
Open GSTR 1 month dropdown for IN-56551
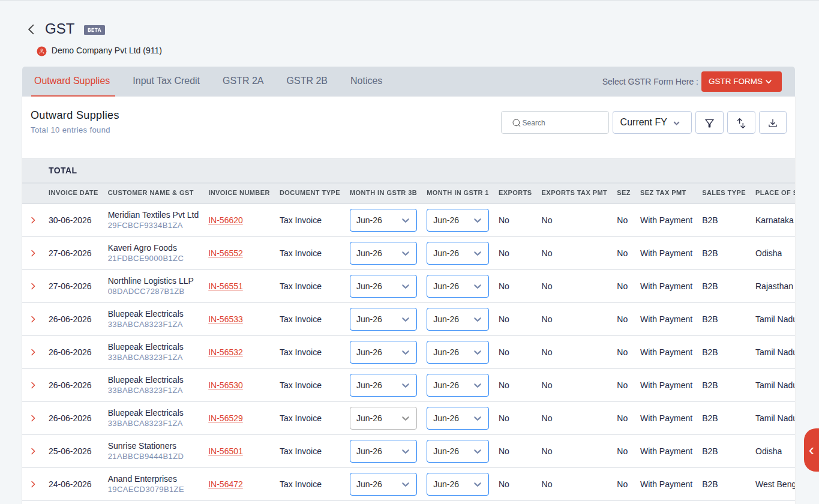[458, 286]
